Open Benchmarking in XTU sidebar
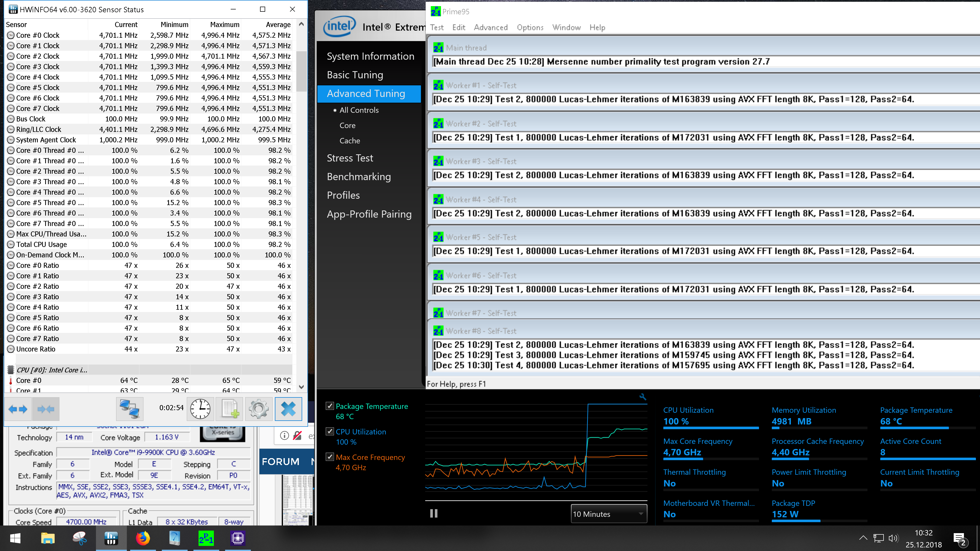This screenshot has height=551, width=980. coord(358,177)
